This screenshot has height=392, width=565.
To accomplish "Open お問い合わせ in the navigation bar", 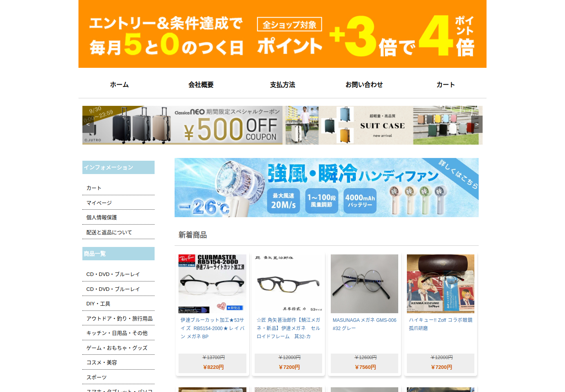I will click(364, 85).
